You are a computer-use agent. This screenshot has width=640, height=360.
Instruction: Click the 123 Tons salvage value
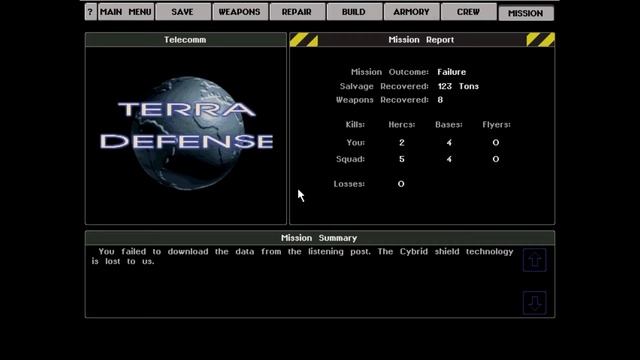[x=458, y=86]
